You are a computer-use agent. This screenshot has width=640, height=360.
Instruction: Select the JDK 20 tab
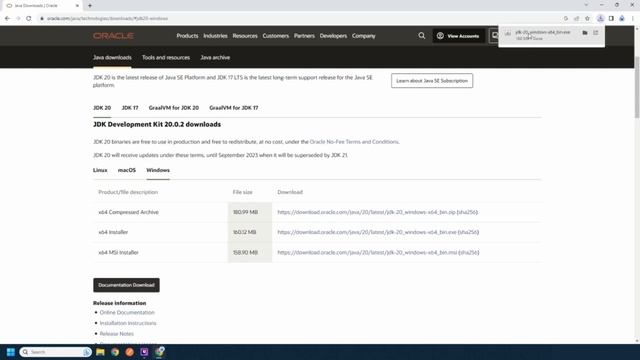pyautogui.click(x=102, y=108)
